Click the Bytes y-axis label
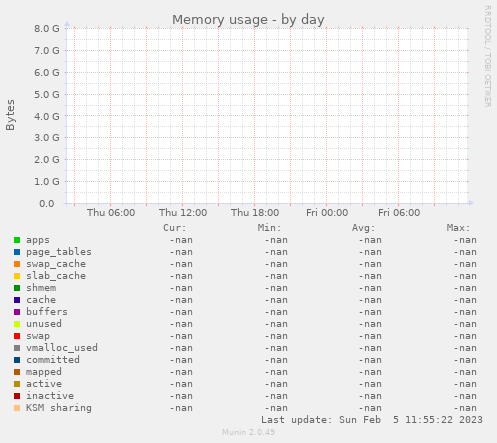 (x=10, y=115)
